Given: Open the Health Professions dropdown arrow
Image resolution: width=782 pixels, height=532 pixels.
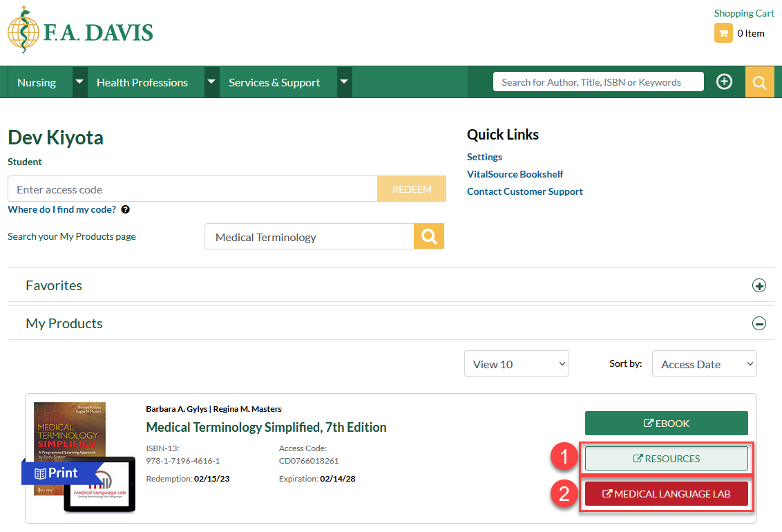Looking at the screenshot, I should pos(211,82).
